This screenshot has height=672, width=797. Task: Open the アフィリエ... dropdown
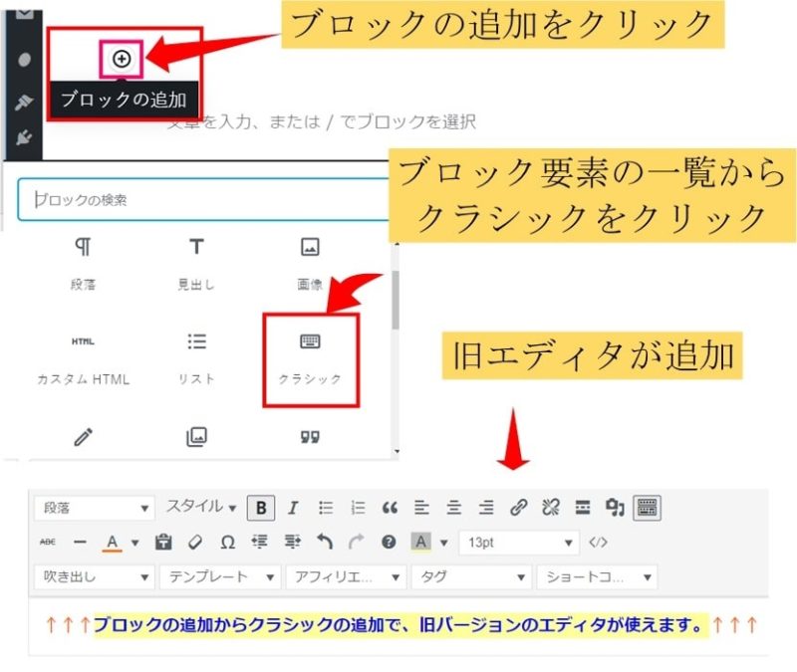point(346,577)
